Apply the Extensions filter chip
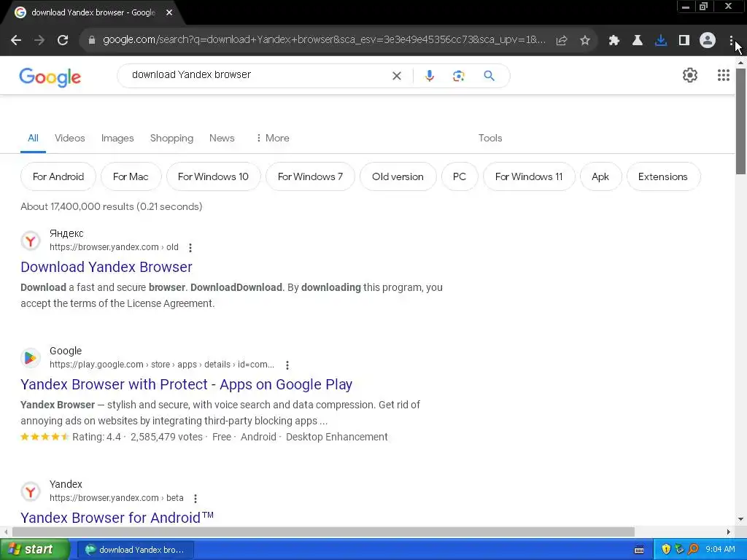This screenshot has height=560, width=747. [662, 176]
